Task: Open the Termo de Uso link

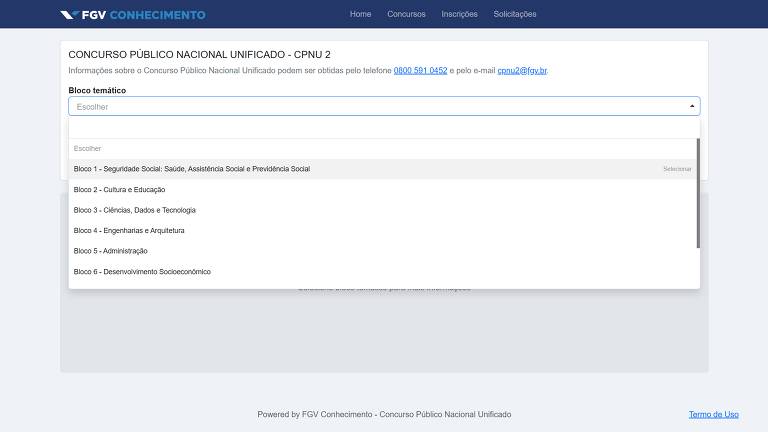Action: (713, 414)
